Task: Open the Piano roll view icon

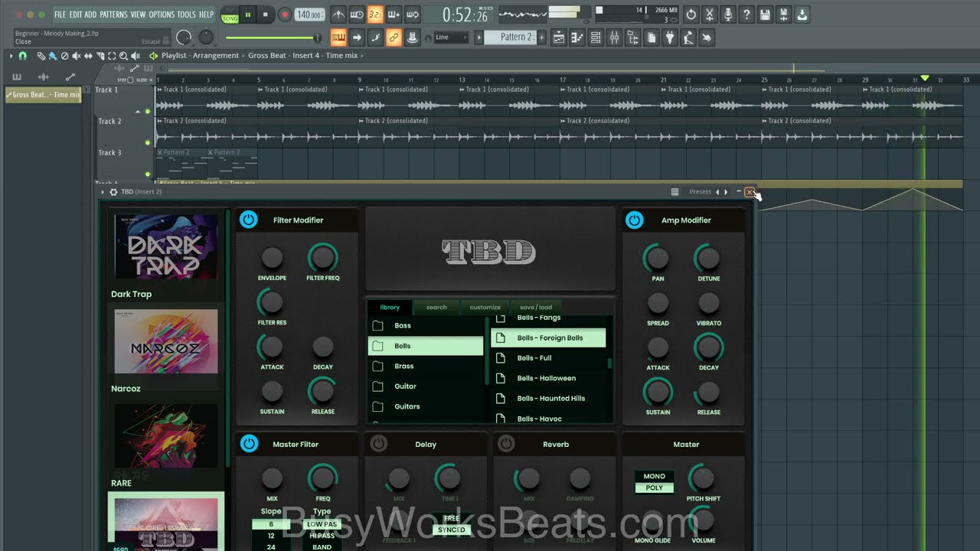Action: tap(577, 37)
